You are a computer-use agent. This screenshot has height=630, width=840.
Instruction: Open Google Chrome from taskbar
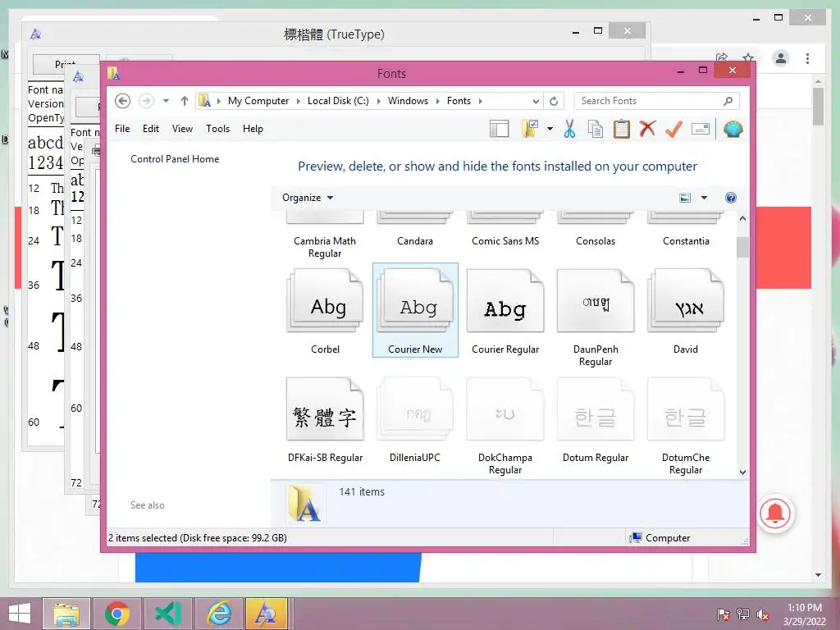click(116, 614)
